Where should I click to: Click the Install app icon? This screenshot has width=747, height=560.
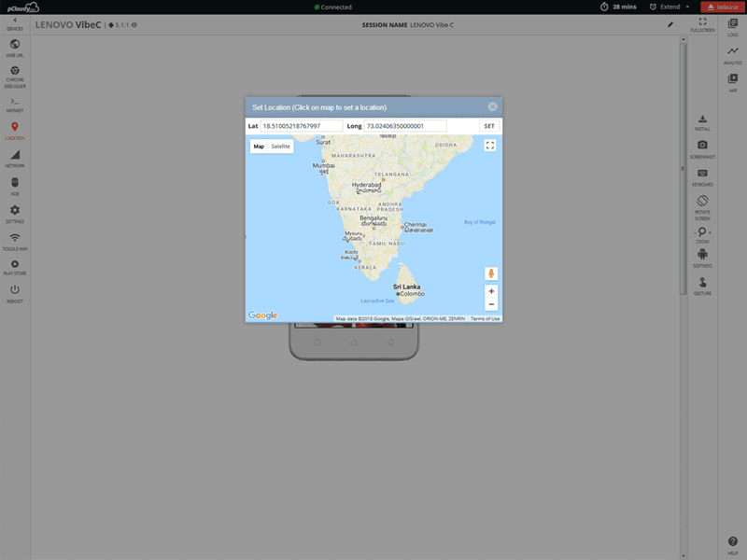click(702, 119)
